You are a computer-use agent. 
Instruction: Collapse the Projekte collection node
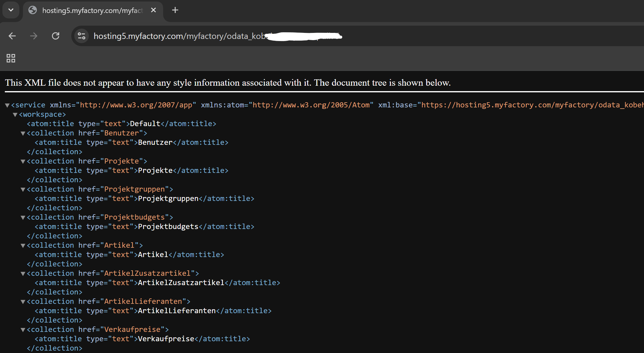pos(23,161)
